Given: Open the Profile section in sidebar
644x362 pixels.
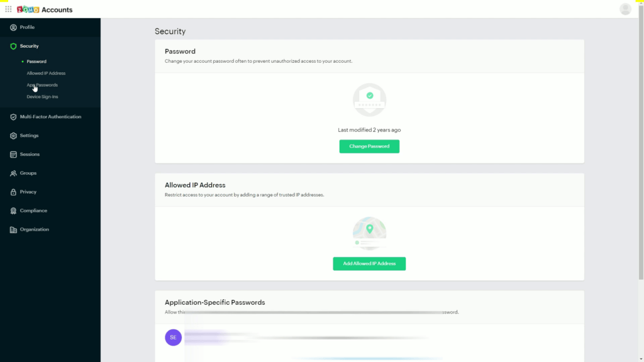Looking at the screenshot, I should click(25, 27).
